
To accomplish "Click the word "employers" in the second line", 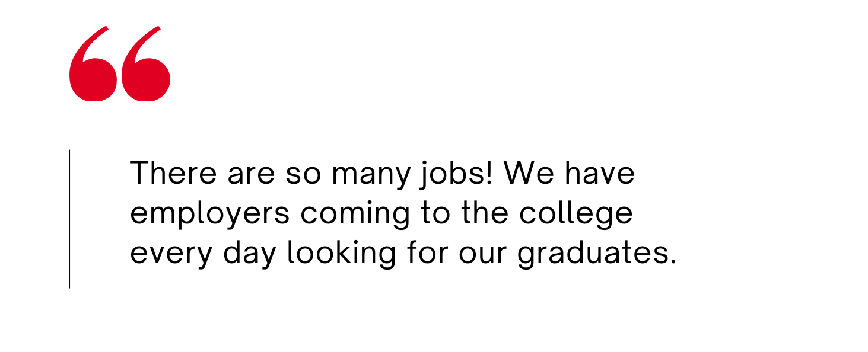I will click(209, 215).
